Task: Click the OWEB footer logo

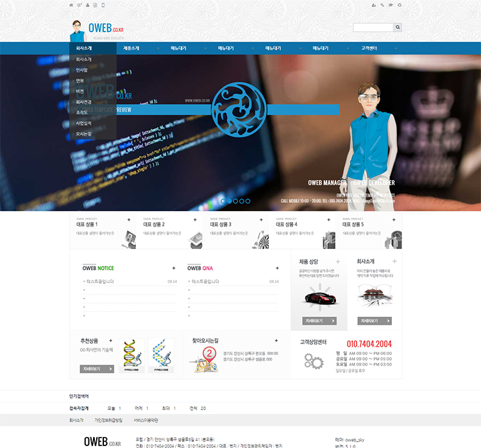Action: click(103, 442)
